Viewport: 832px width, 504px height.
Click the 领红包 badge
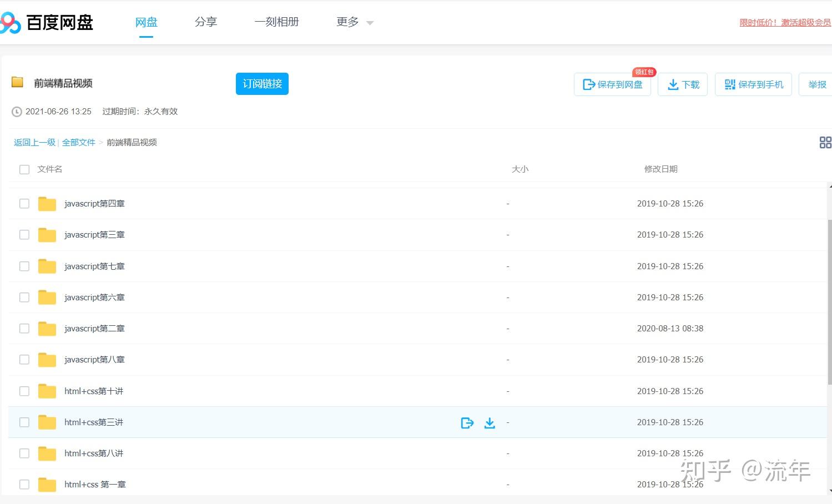coord(644,72)
